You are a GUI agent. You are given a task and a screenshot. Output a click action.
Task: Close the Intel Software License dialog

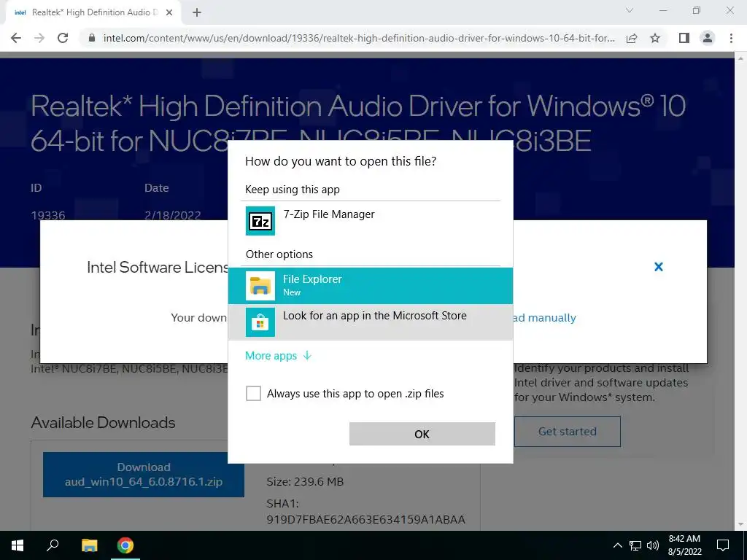pyautogui.click(x=659, y=267)
